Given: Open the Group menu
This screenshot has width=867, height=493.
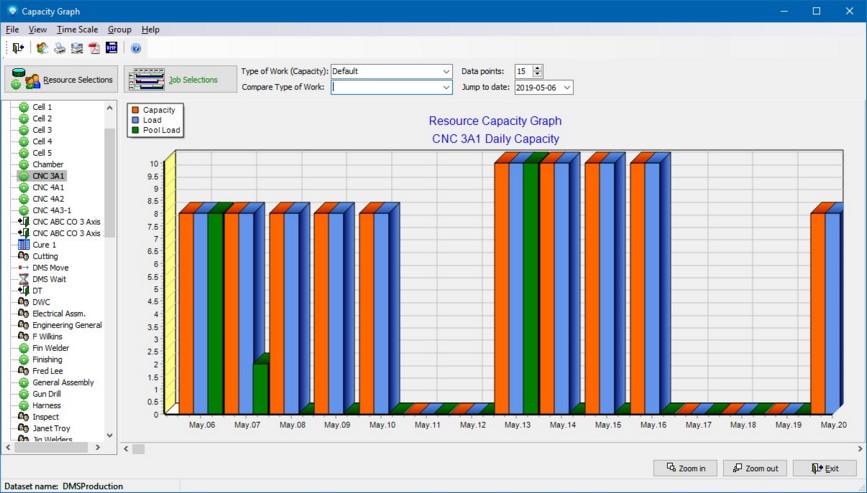Looking at the screenshot, I should (x=119, y=30).
